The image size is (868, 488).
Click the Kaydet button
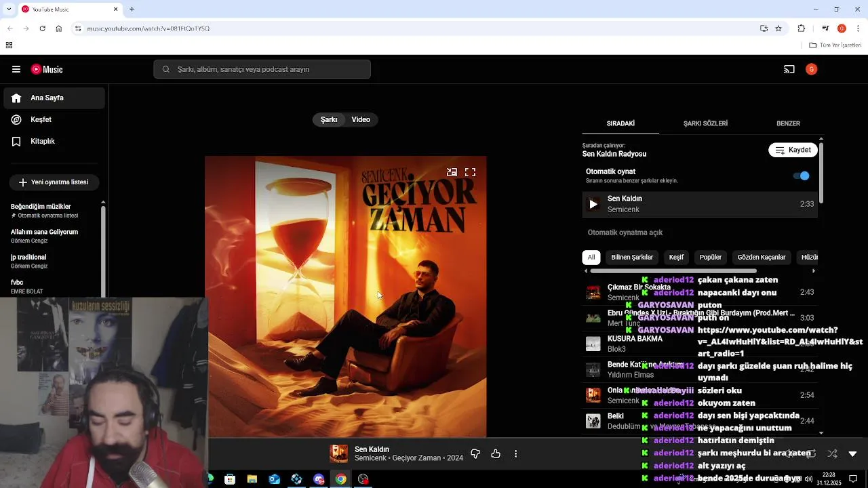tap(793, 150)
